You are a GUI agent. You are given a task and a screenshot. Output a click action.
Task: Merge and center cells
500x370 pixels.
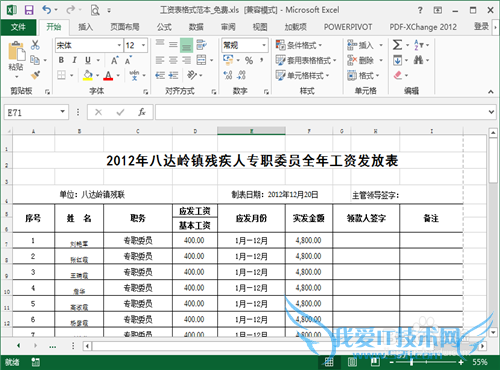(x=201, y=60)
